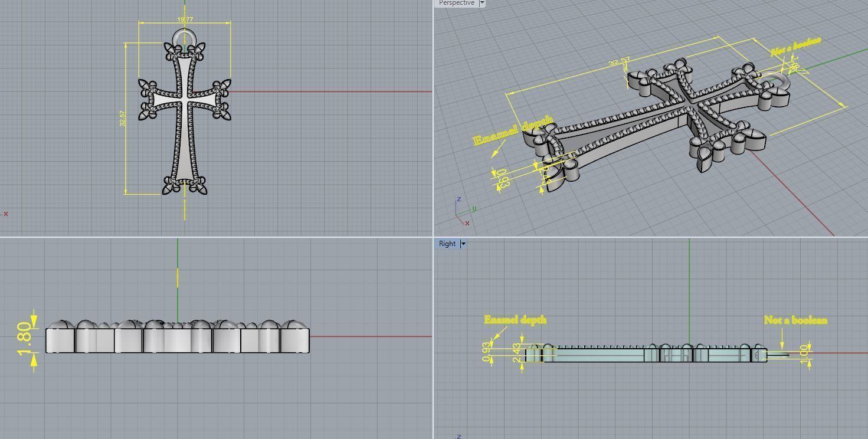This screenshot has width=868, height=439.
Task: Open the Right viewport title menu arrow
Action: coord(463,244)
